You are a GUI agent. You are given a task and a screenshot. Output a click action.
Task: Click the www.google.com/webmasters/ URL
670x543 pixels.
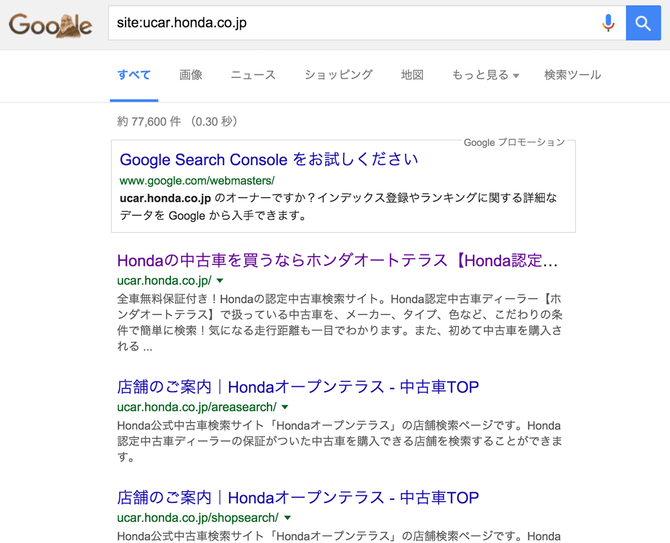[197, 181]
